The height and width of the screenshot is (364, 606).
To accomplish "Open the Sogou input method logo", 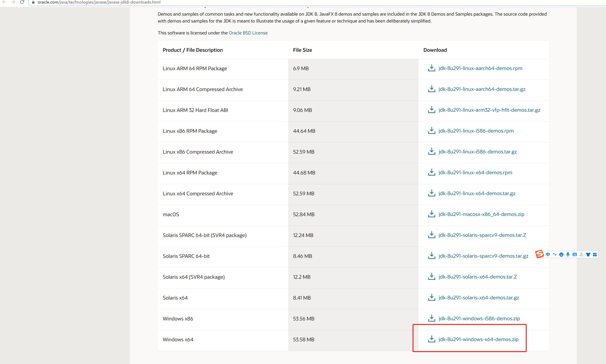I will pyautogui.click(x=539, y=254).
